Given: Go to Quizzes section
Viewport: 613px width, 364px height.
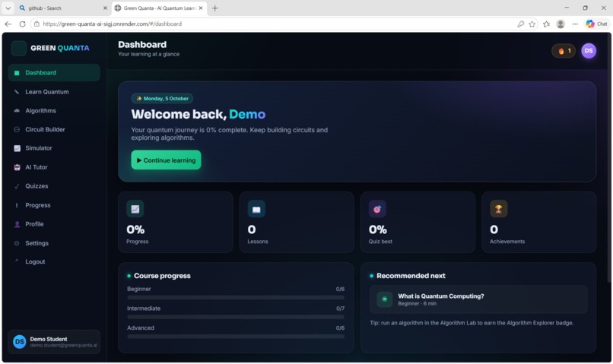Looking at the screenshot, I should (54, 186).
